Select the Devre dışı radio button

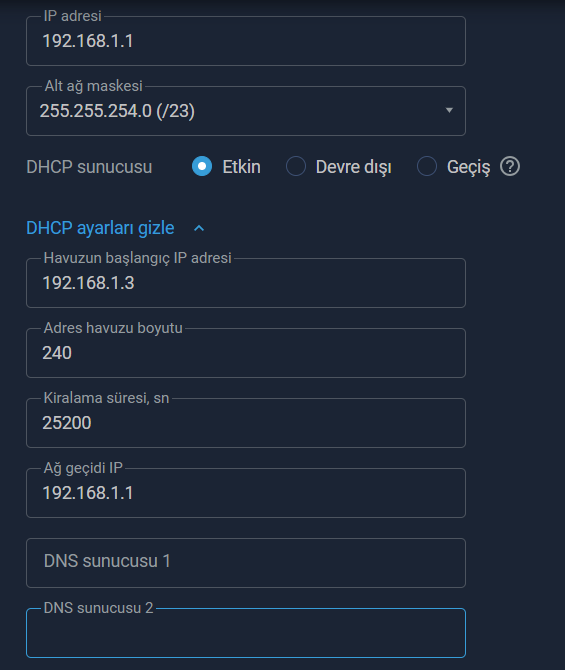tap(296, 166)
